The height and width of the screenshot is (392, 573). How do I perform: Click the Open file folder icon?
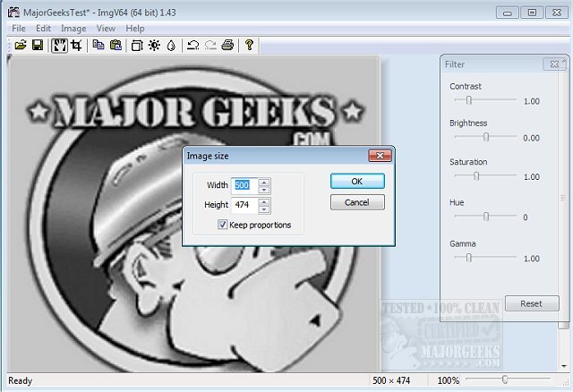pos(21,46)
